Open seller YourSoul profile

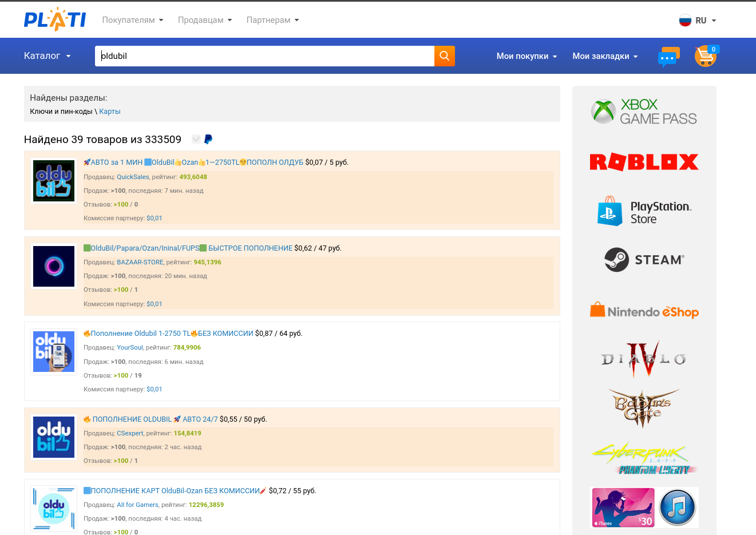[130, 348]
